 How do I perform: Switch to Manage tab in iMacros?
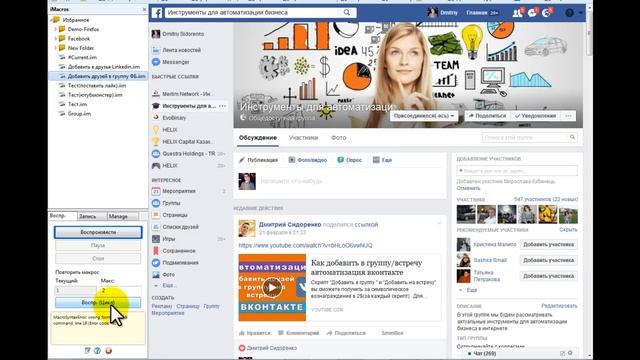click(123, 216)
